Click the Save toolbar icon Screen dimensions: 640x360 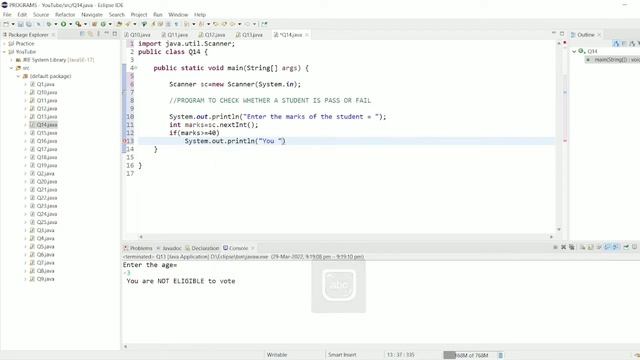tap(20, 24)
